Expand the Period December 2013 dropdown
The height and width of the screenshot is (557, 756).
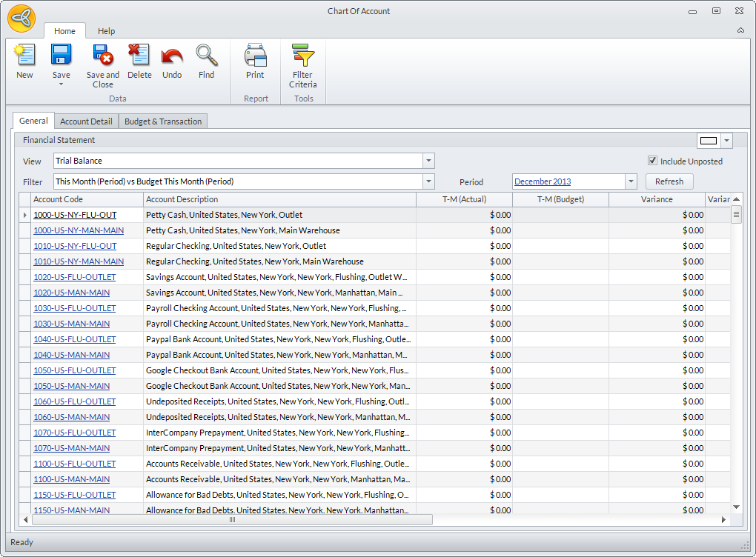click(x=631, y=181)
